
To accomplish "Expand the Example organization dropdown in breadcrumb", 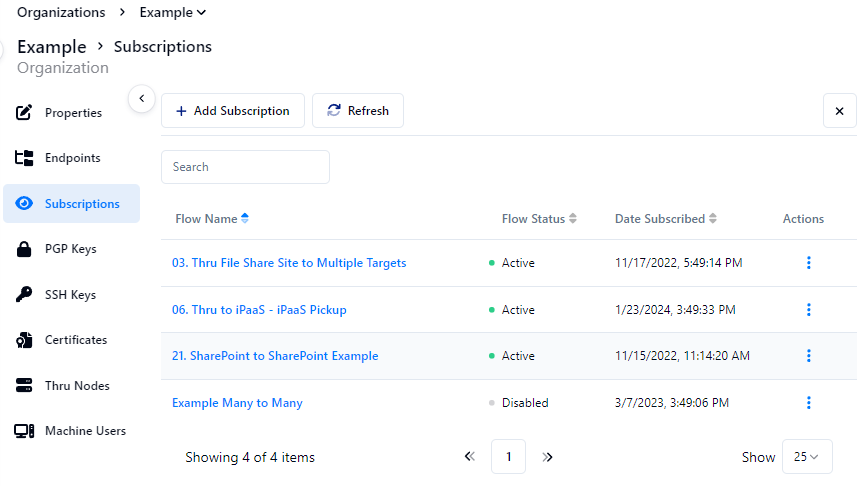I will point(173,13).
